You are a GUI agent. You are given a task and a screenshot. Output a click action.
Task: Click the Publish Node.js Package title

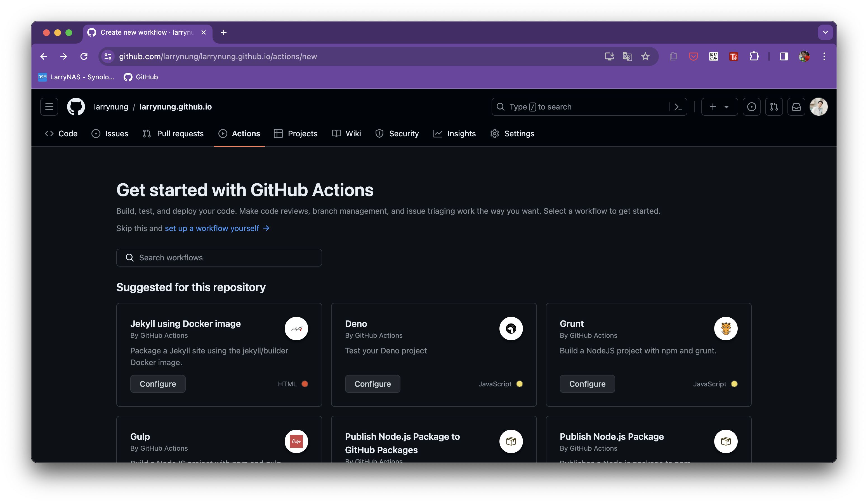(x=612, y=437)
